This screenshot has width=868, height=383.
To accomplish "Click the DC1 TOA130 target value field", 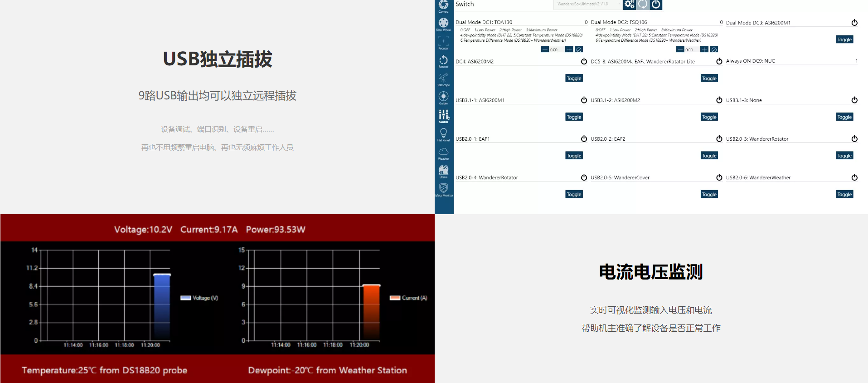I will tap(557, 50).
